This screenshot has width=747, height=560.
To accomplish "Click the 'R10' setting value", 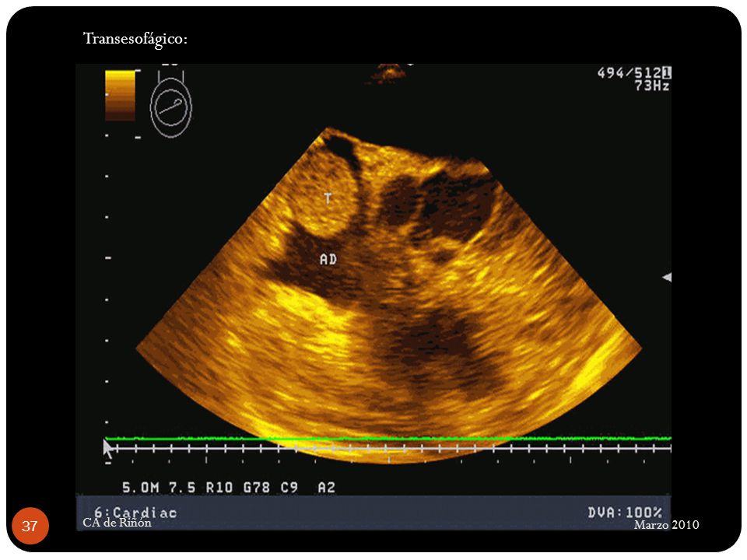I will pyautogui.click(x=219, y=488).
